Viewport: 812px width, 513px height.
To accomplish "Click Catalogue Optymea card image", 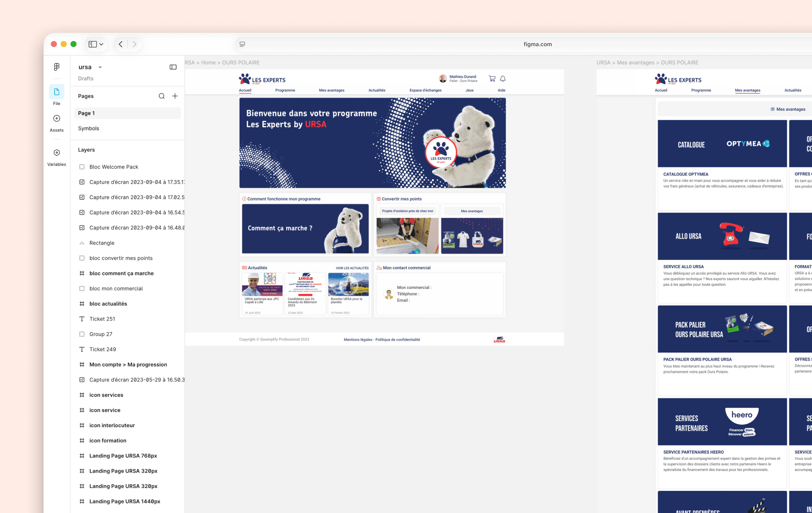I will coord(722,144).
